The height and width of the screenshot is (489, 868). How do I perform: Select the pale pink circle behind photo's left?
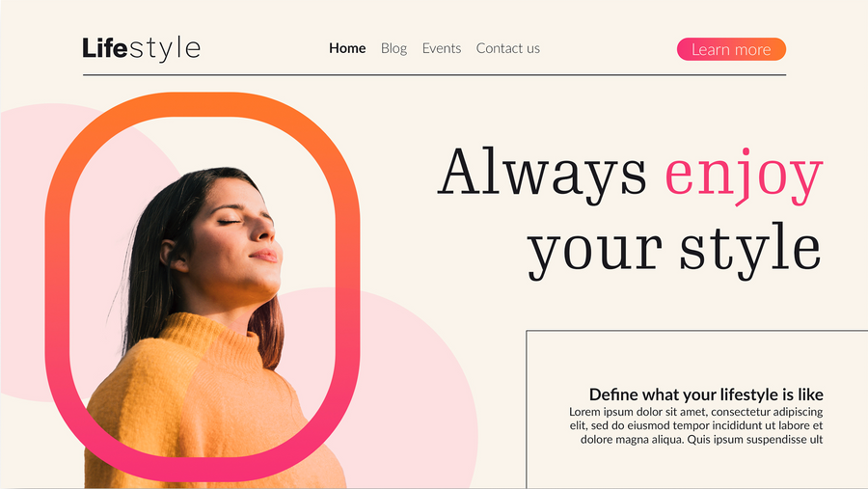(33, 249)
